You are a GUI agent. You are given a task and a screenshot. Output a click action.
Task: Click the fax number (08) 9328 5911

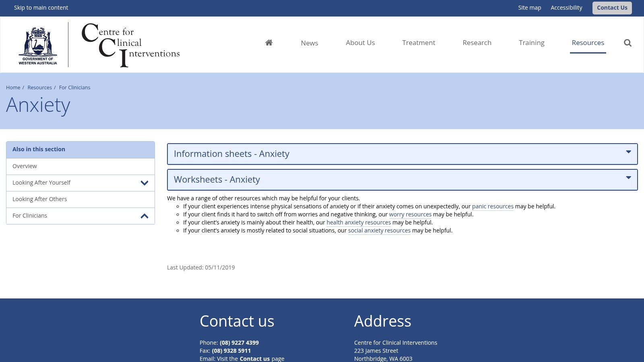pyautogui.click(x=231, y=351)
